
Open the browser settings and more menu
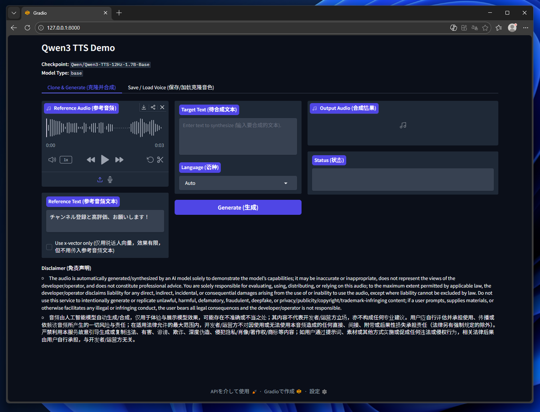click(x=526, y=28)
